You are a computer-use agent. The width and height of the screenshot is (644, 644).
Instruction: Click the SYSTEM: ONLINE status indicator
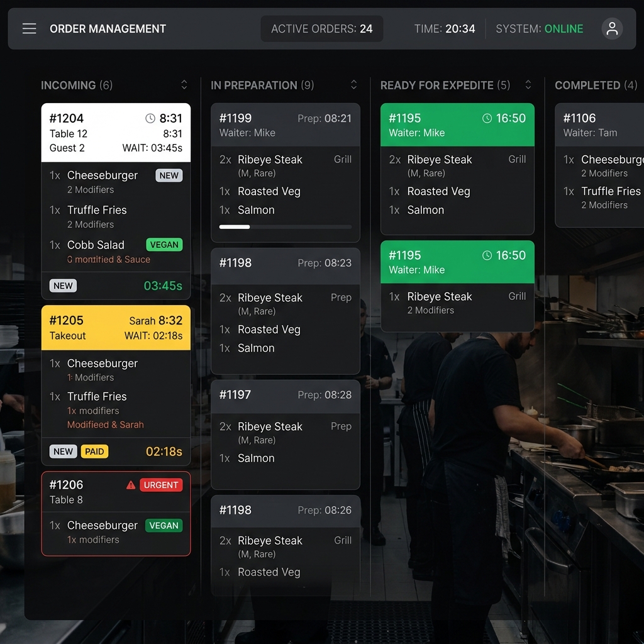click(x=539, y=28)
